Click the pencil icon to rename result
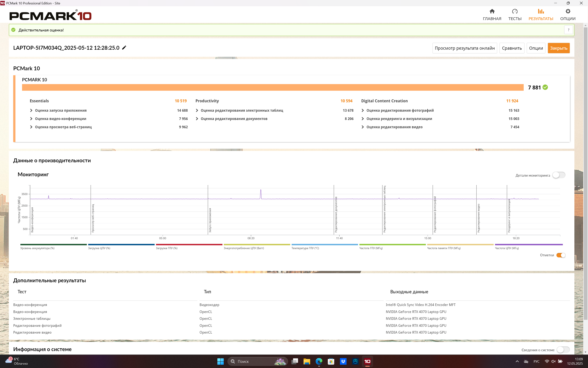The image size is (588, 368). (124, 47)
